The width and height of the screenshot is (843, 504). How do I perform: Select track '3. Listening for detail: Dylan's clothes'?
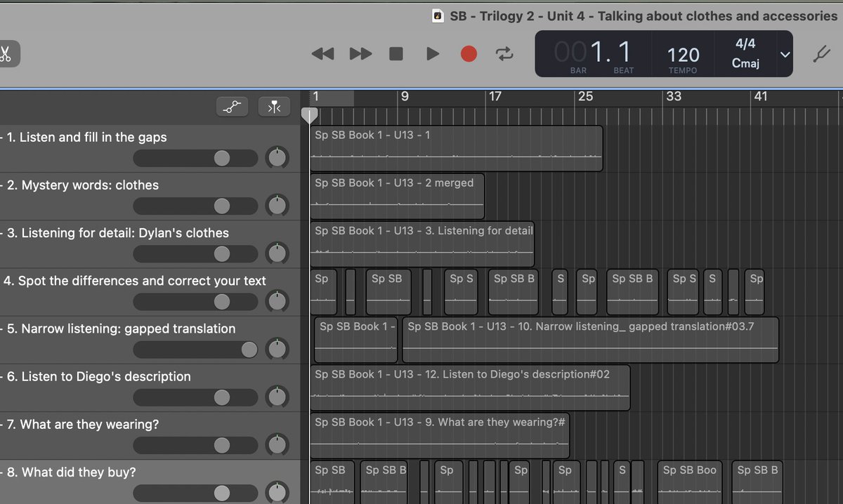pyautogui.click(x=118, y=233)
